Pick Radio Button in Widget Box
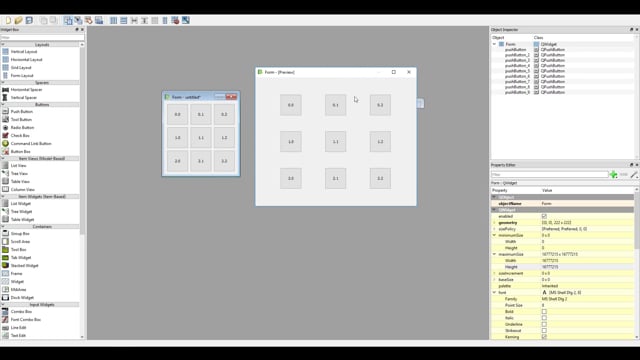 click(x=22, y=127)
